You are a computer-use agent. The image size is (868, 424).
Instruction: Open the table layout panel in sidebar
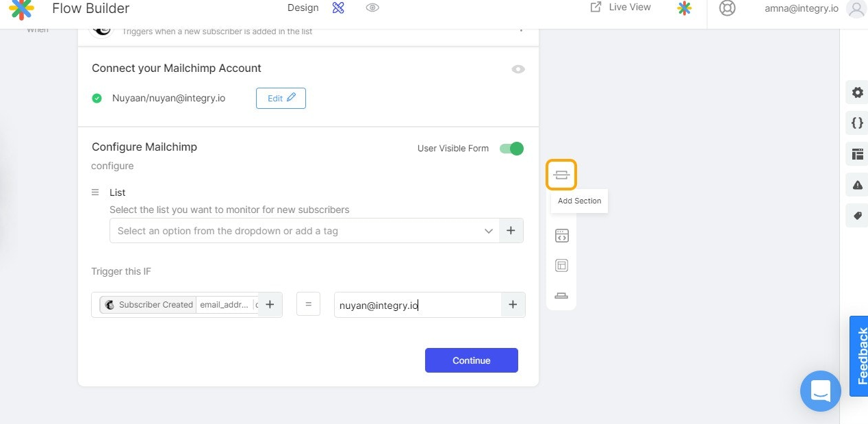(857, 154)
